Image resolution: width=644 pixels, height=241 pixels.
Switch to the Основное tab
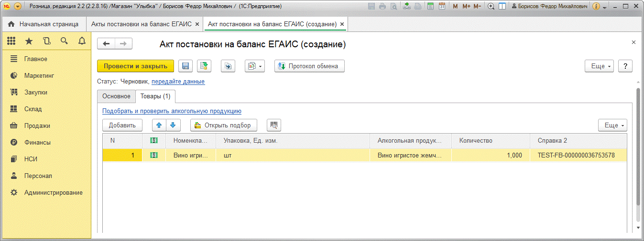pyautogui.click(x=116, y=96)
